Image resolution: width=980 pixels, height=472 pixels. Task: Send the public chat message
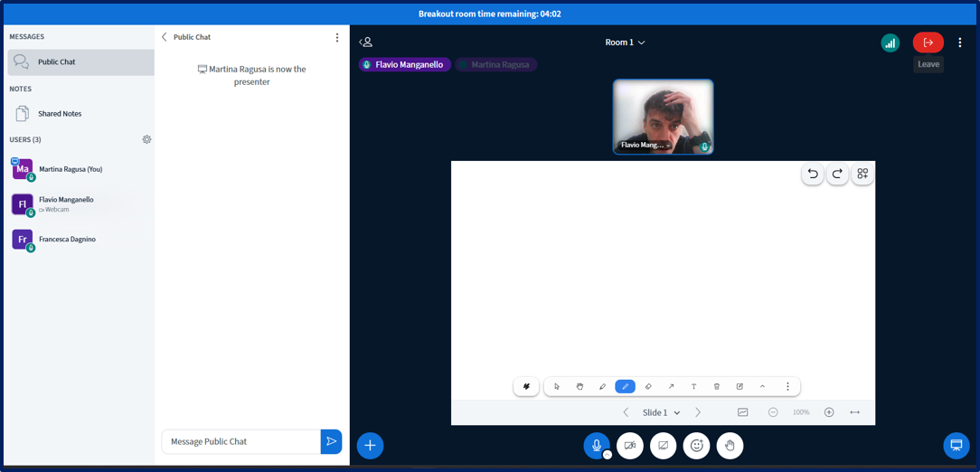(331, 441)
